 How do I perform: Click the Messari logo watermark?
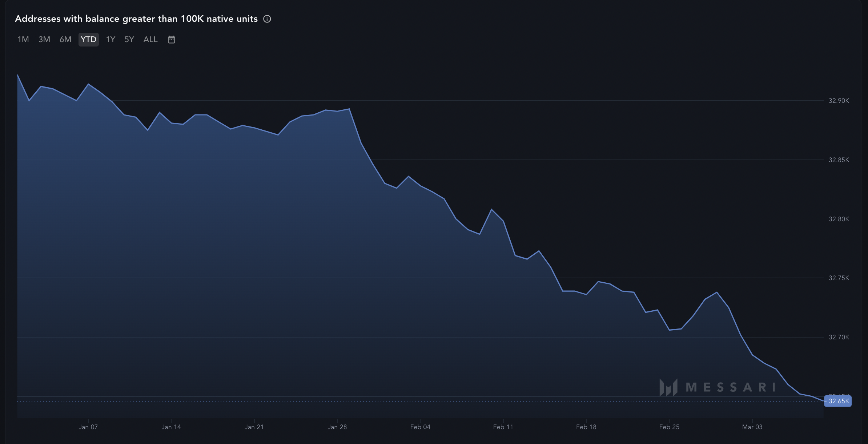coord(717,387)
